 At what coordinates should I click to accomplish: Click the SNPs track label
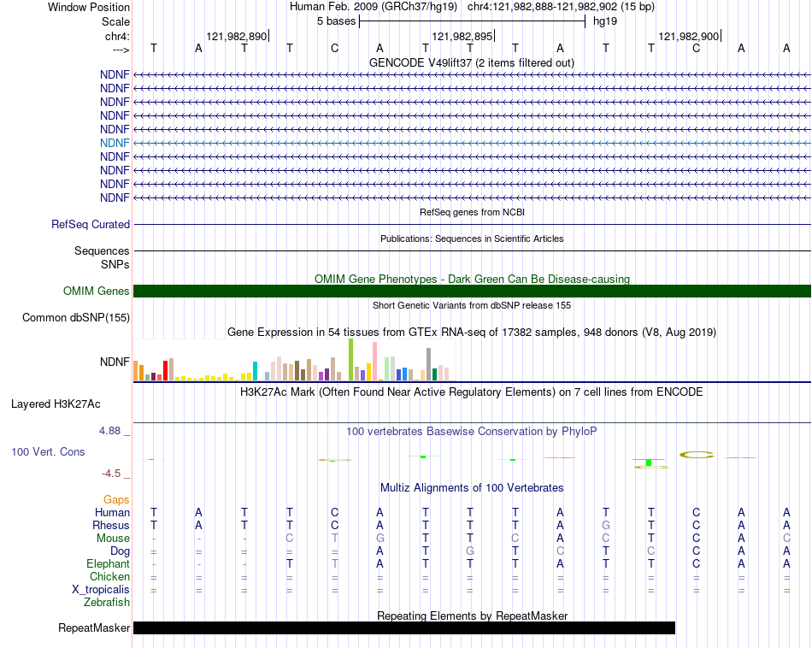coord(115,265)
